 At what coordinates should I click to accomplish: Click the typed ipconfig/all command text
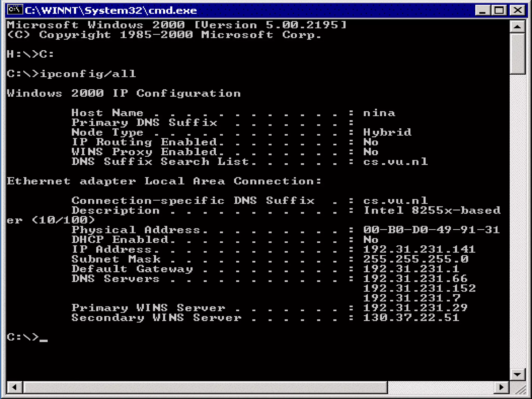[x=88, y=74]
